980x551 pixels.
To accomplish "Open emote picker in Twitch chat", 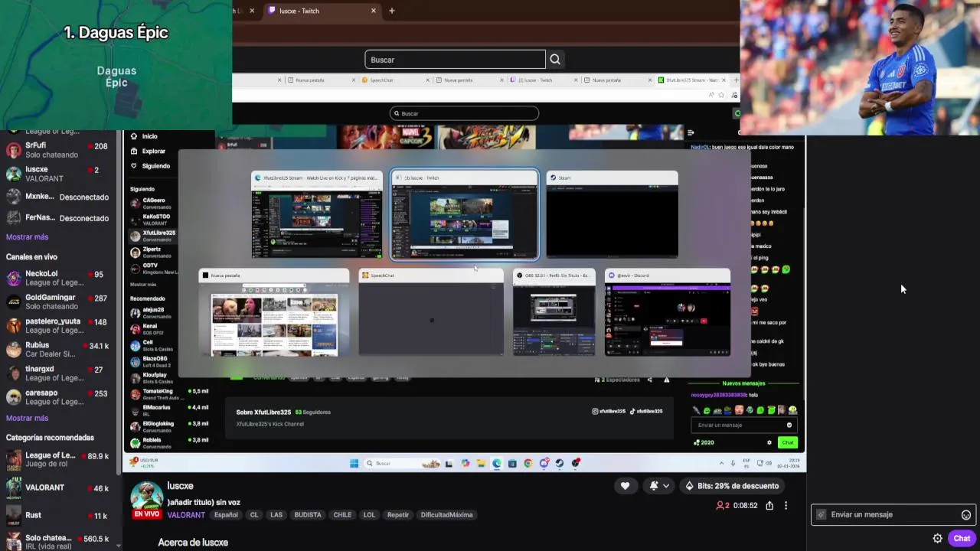I will (x=966, y=515).
